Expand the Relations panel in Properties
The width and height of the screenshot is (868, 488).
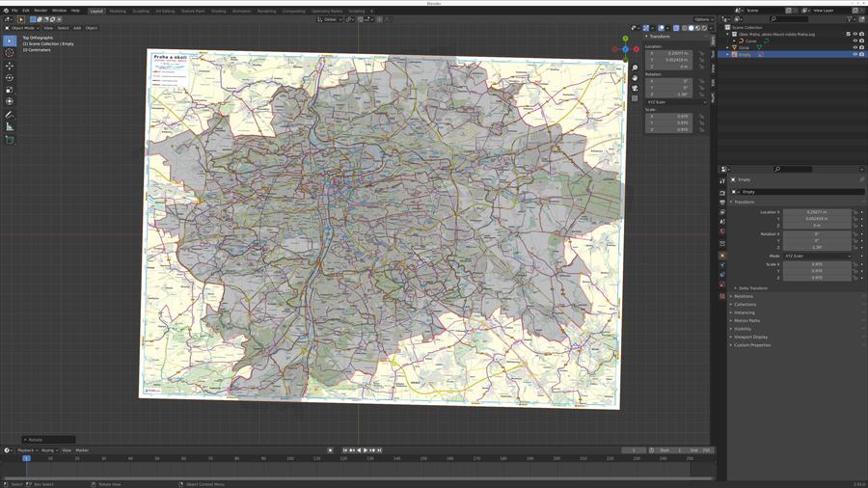(744, 296)
